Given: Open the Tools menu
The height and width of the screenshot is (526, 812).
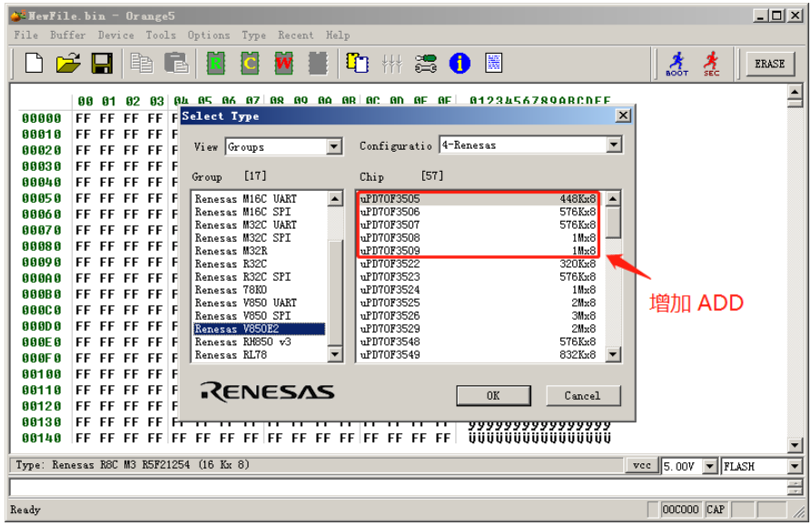Looking at the screenshot, I should [161, 35].
